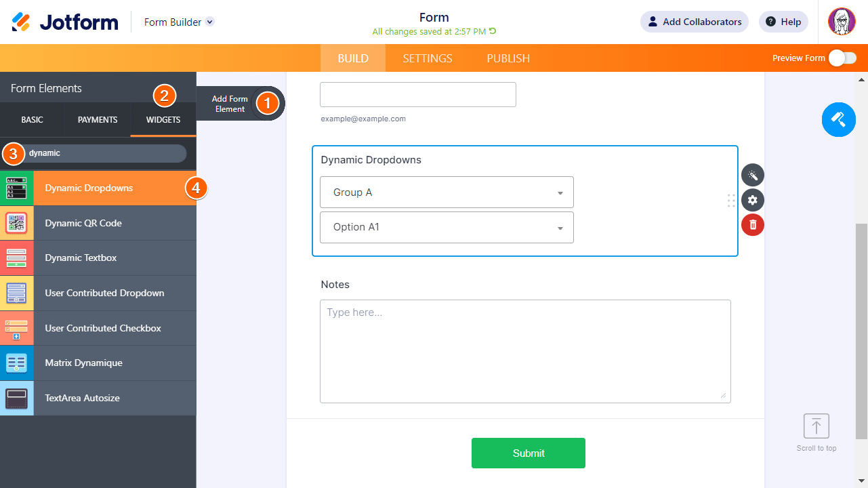Image resolution: width=868 pixels, height=488 pixels.
Task: Switch to the PAYMENTS elements tab
Action: pos(98,120)
